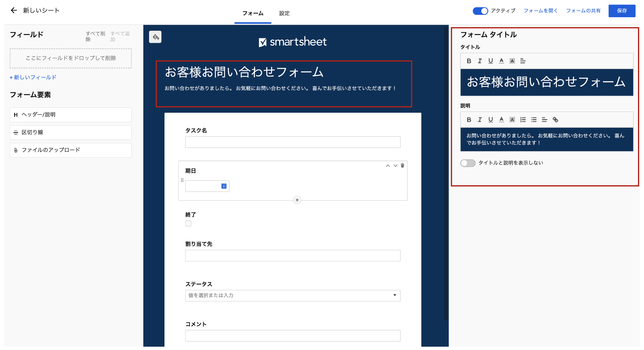Move the 期日 field down

click(x=395, y=166)
